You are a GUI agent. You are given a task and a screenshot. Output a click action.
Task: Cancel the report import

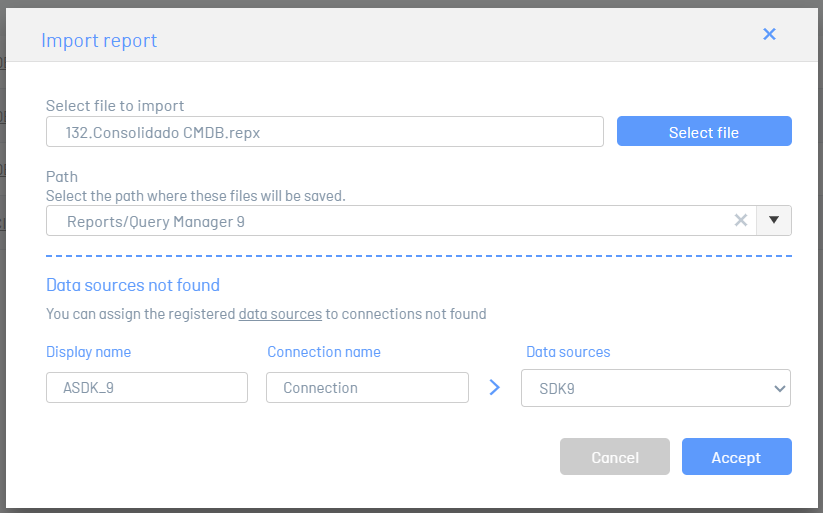click(615, 457)
